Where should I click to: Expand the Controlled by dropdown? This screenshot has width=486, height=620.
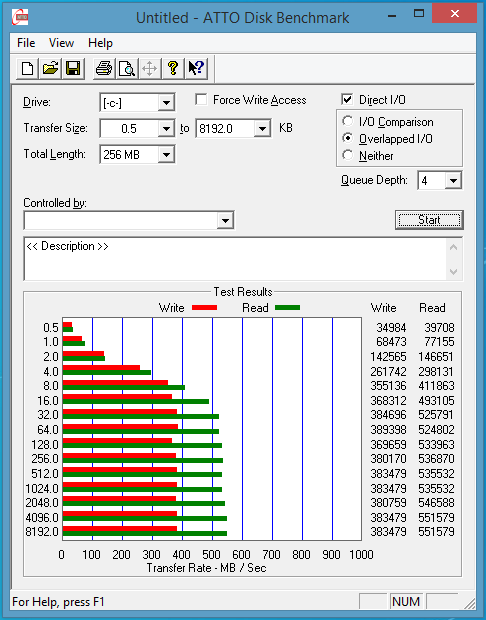(225, 221)
